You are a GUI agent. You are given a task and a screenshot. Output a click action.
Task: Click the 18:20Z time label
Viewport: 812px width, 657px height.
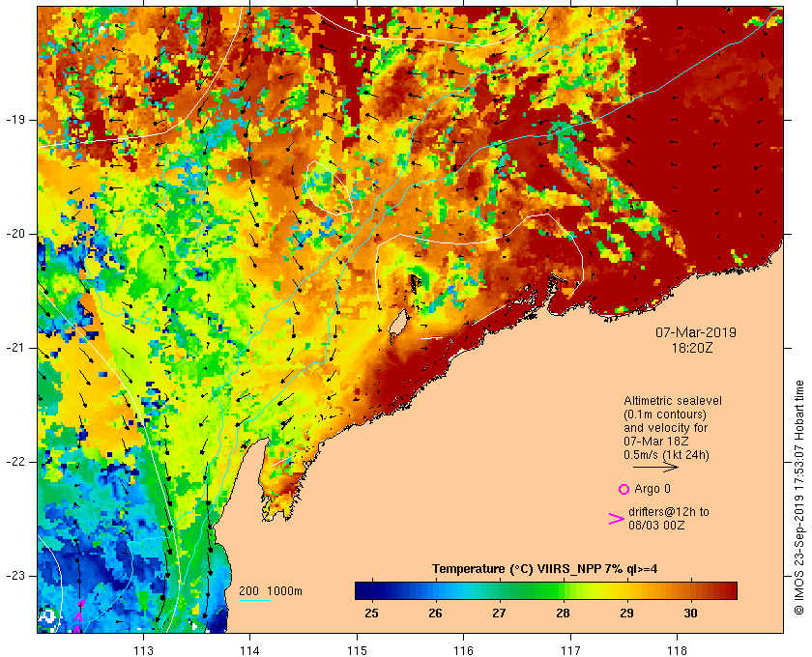[692, 348]
